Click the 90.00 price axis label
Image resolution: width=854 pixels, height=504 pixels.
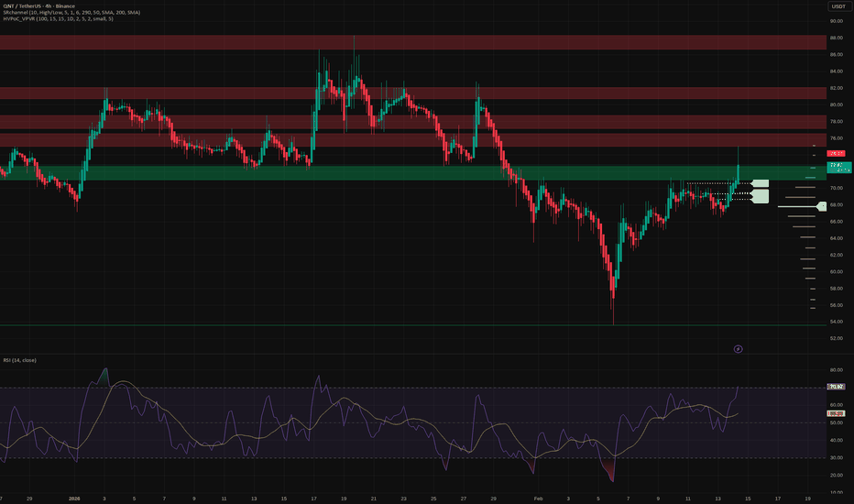(x=837, y=21)
